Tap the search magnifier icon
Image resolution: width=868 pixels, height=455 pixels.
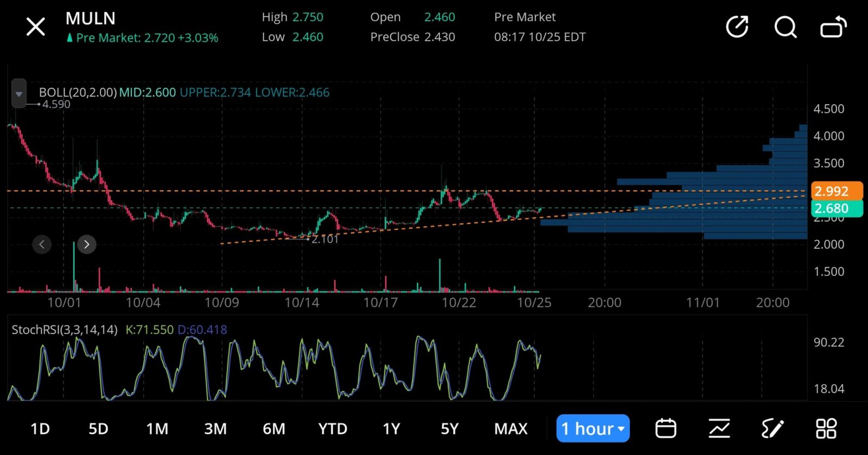click(x=785, y=27)
